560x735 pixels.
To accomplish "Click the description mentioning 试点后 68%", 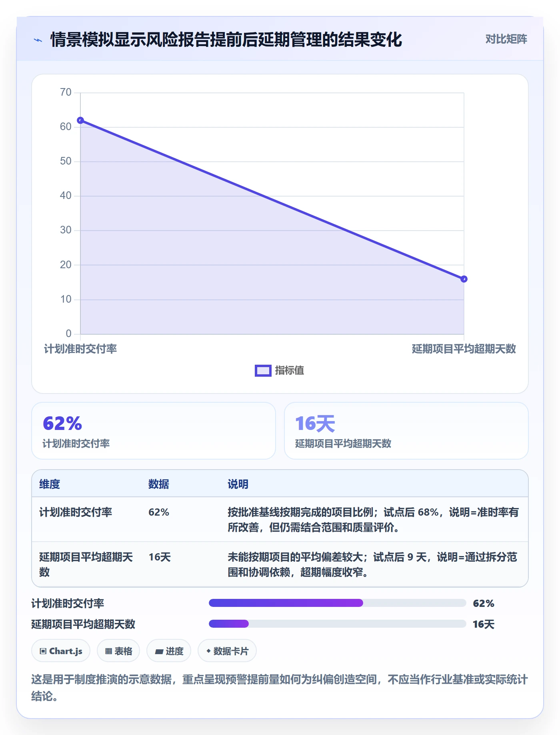I will pyautogui.click(x=373, y=520).
